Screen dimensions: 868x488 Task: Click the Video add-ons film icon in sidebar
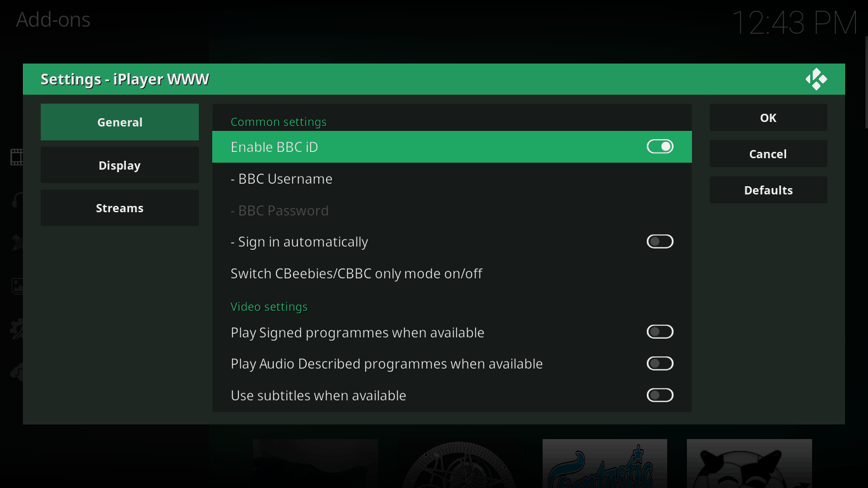coord(17,157)
